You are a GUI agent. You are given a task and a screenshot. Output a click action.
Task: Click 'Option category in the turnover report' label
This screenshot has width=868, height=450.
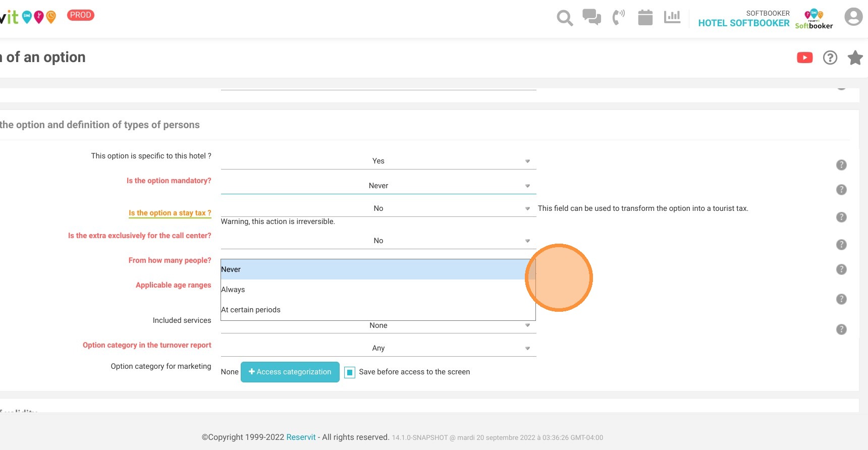click(x=147, y=345)
